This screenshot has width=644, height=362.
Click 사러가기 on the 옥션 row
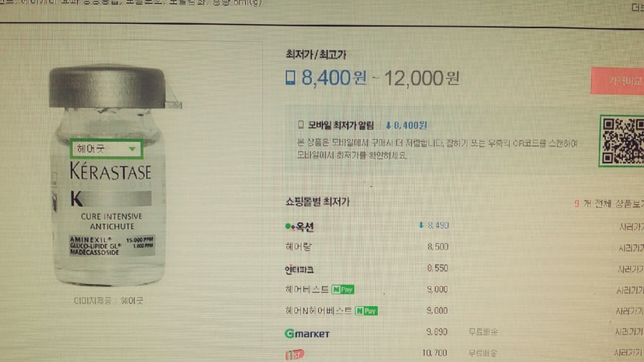632,227
